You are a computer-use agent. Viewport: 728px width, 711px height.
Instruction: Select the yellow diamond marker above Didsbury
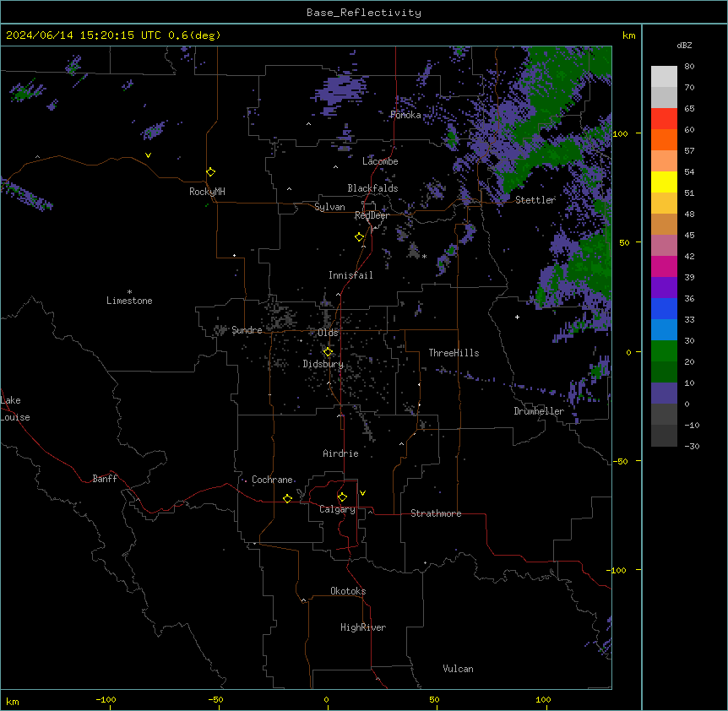click(x=329, y=352)
